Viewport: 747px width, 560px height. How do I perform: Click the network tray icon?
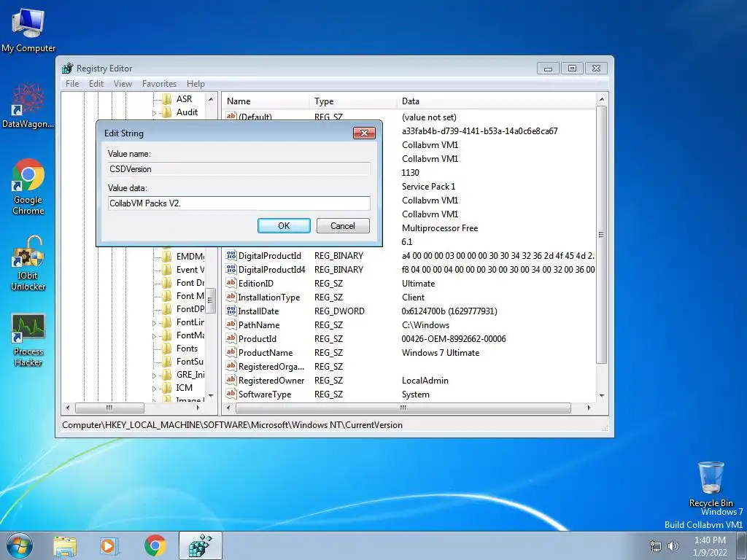(x=656, y=546)
